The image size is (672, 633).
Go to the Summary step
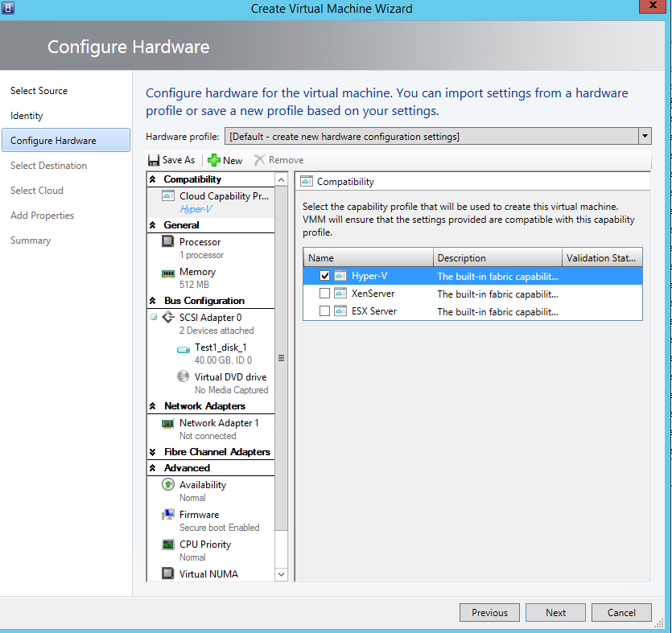[x=31, y=240]
